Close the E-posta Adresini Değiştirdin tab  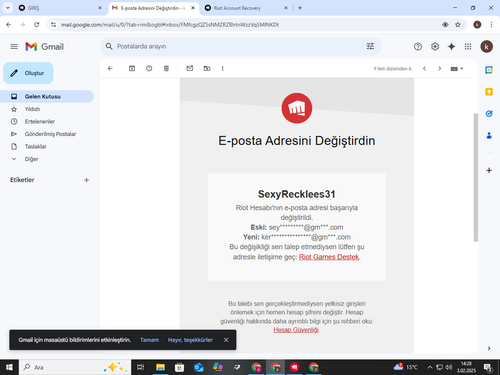click(x=193, y=8)
